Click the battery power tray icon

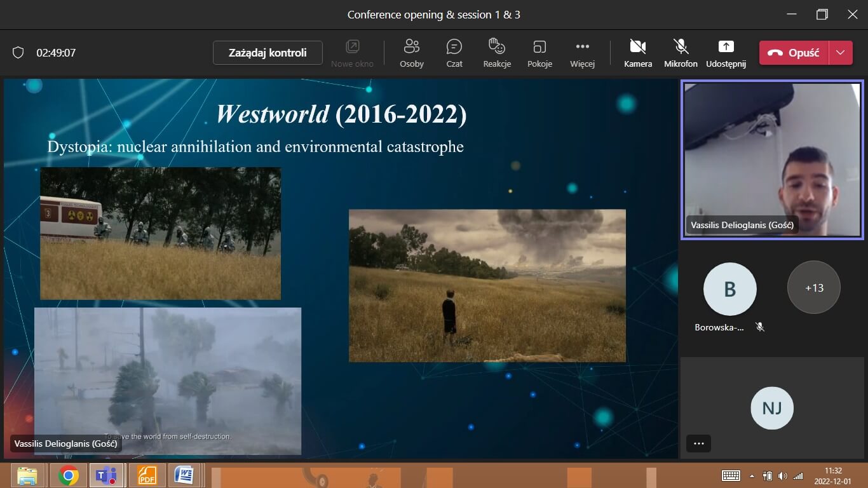[768, 476]
